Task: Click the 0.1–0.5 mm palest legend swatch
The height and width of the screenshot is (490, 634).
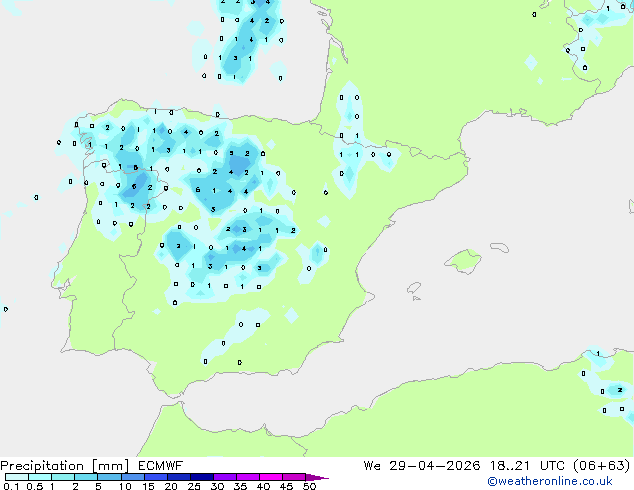Action: (x=17, y=477)
